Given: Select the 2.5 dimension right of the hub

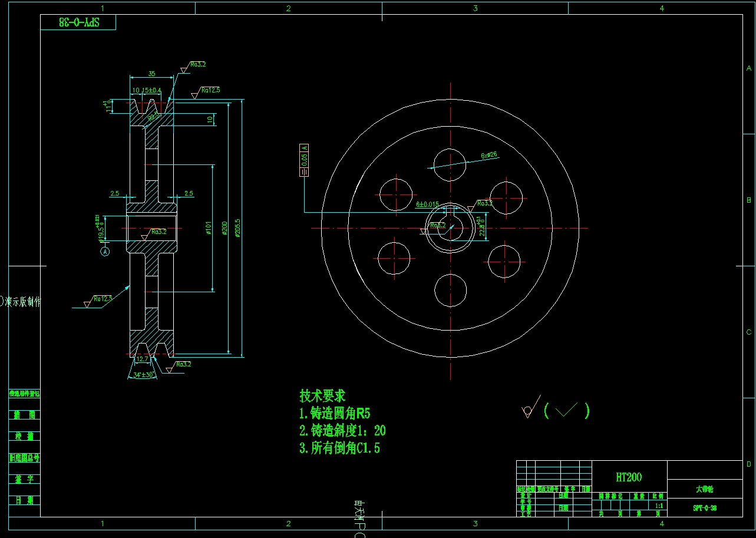Looking at the screenshot, I should click(x=189, y=193).
